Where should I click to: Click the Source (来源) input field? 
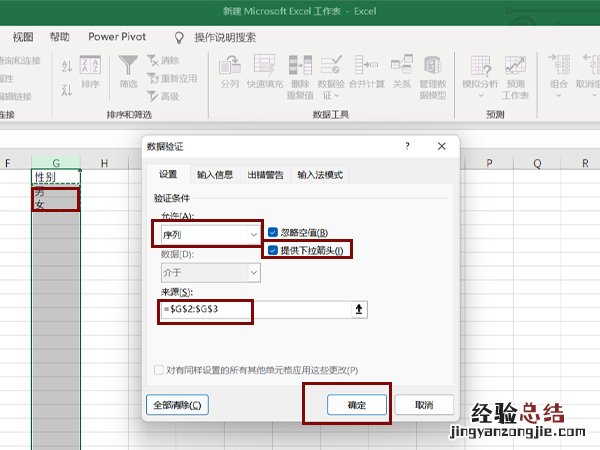(290, 311)
